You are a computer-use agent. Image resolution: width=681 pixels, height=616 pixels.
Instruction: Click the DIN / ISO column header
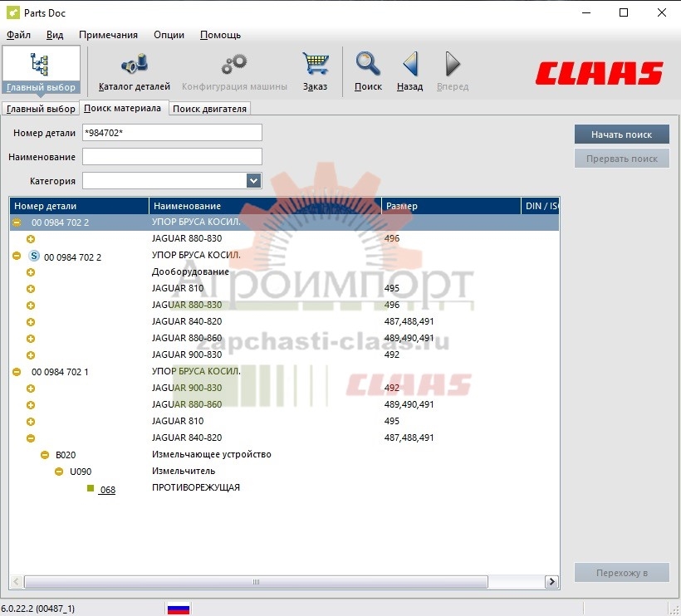(541, 206)
